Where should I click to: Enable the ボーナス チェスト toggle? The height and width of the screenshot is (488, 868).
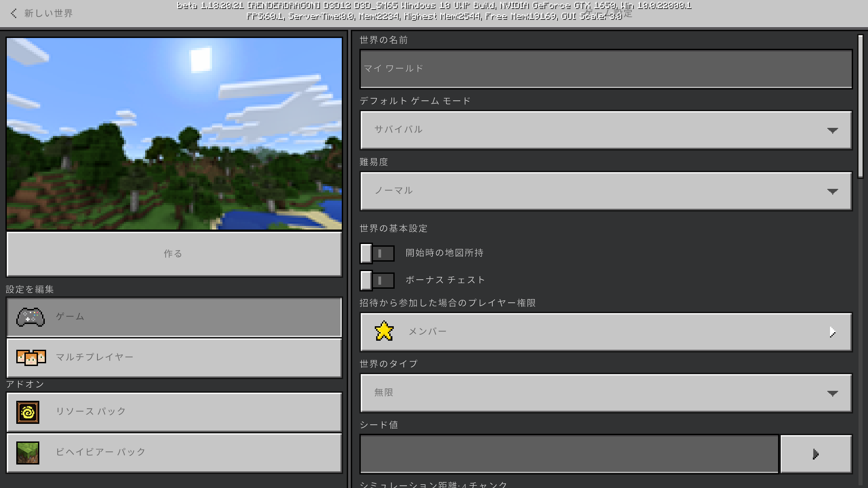377,281
